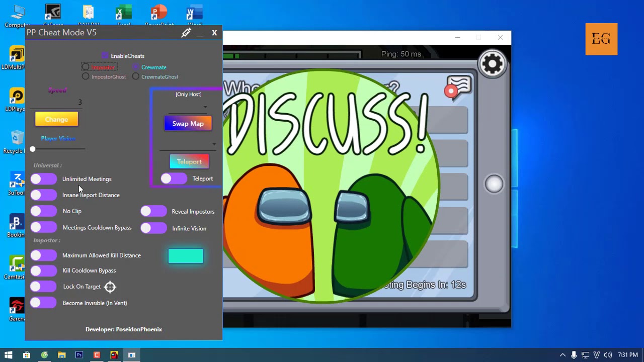Toggle Unlimited Meetings on
The width and height of the screenshot is (644, 362).
click(x=43, y=179)
